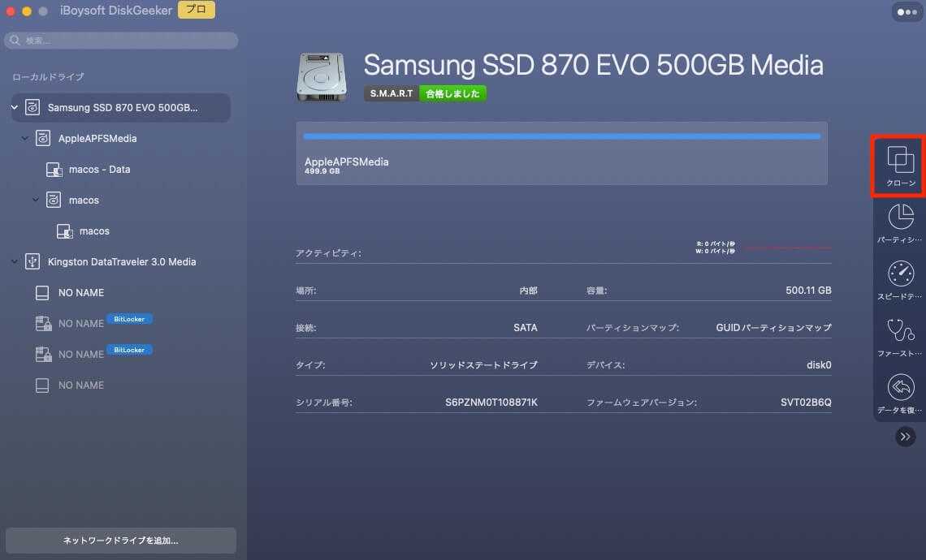
Task: Open the three-dots more menu
Action: 907,12
